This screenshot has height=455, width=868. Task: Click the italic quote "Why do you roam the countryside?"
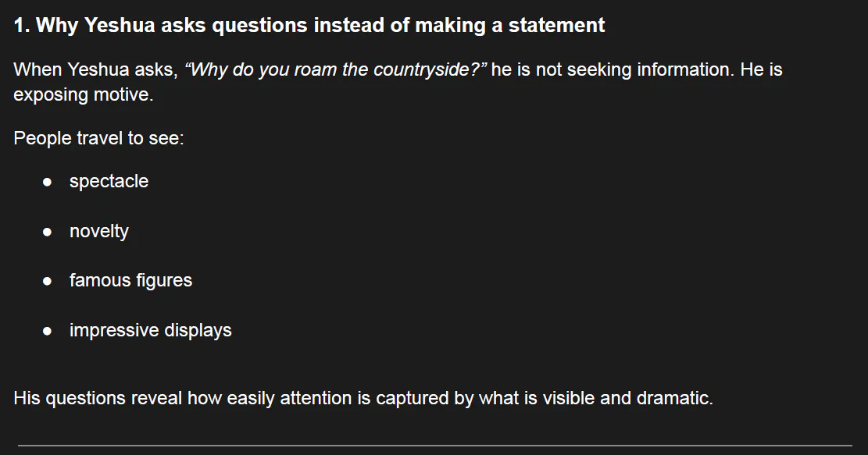coord(337,69)
